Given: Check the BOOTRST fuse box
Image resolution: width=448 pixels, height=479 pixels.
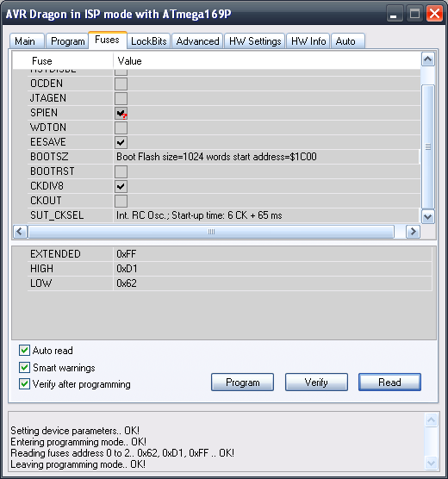Looking at the screenshot, I should click(121, 171).
